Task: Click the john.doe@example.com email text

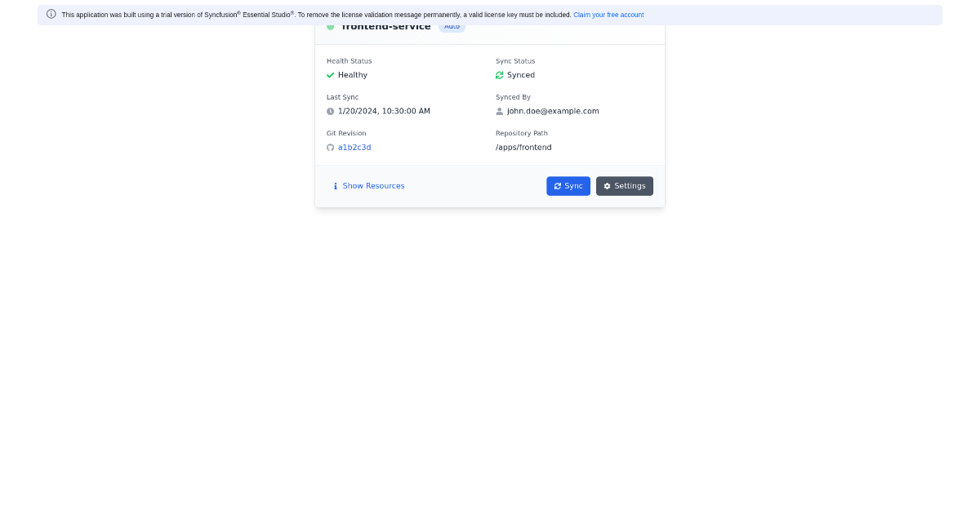Action: click(x=553, y=111)
